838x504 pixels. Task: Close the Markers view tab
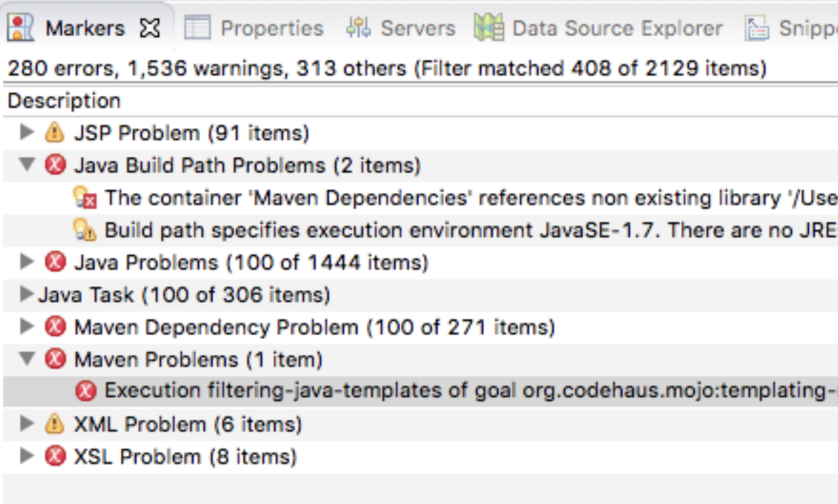point(150,29)
